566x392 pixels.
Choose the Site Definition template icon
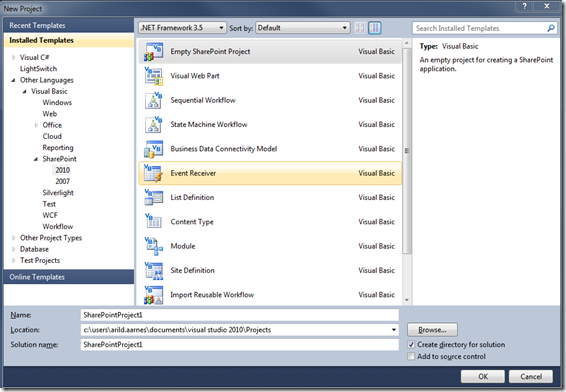pos(153,270)
